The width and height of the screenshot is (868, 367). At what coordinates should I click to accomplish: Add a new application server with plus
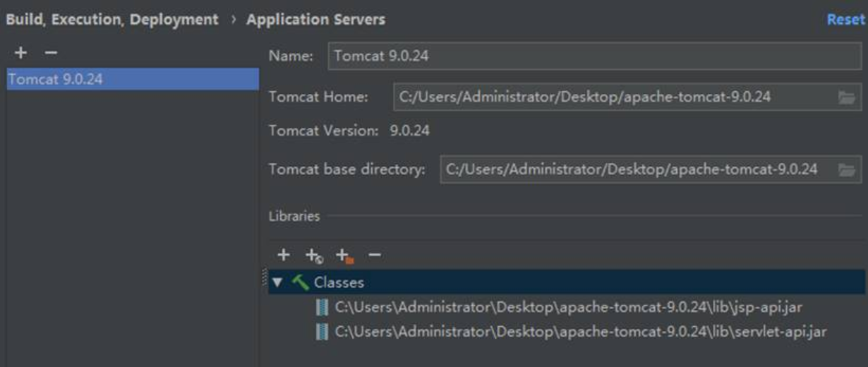click(21, 53)
